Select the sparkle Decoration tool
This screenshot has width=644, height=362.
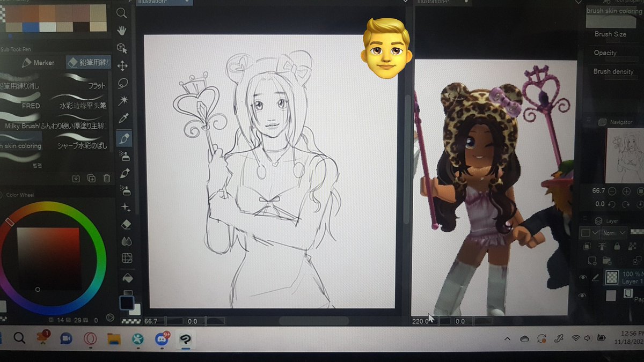[126, 207]
